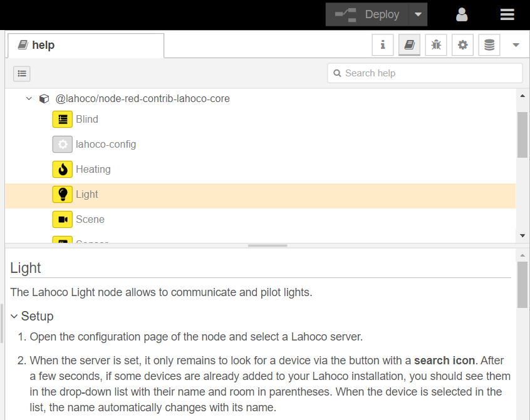Viewport: 530px width, 420px height.
Task: Open the context data database icon
Action: (x=489, y=45)
